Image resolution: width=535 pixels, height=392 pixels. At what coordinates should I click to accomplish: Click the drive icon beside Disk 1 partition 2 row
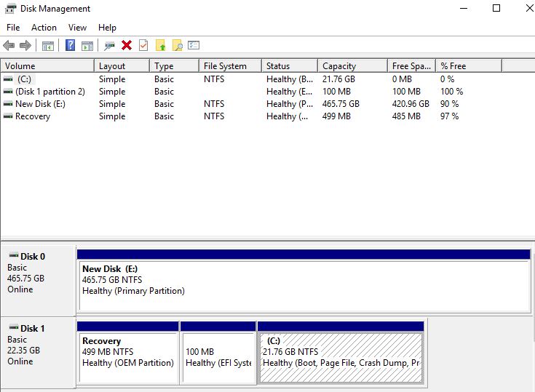(x=8, y=92)
